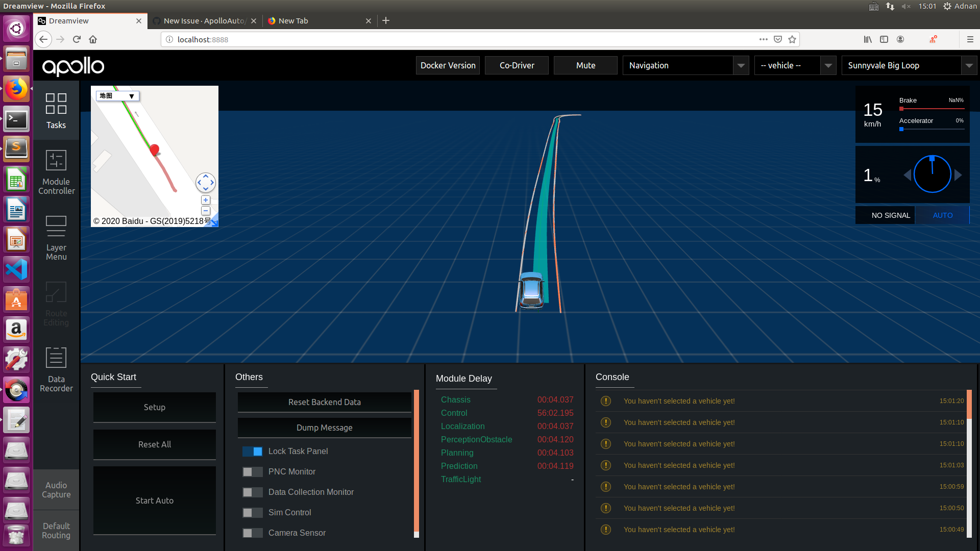Enable Data Collection Monitor switch

click(x=253, y=492)
